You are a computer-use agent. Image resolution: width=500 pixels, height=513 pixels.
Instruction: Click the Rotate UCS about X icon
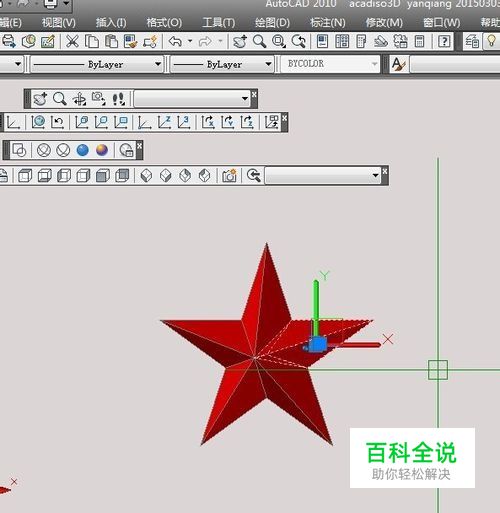pyautogui.click(x=208, y=122)
